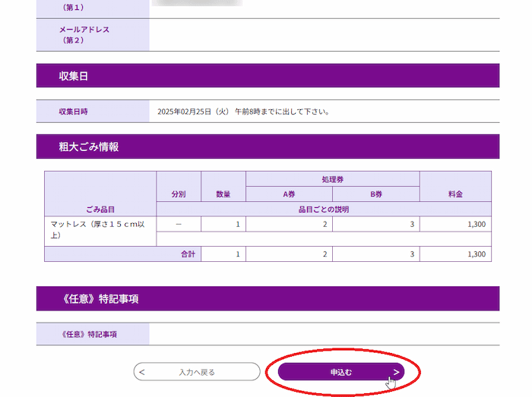Click the 申込む submit button

[x=341, y=372]
